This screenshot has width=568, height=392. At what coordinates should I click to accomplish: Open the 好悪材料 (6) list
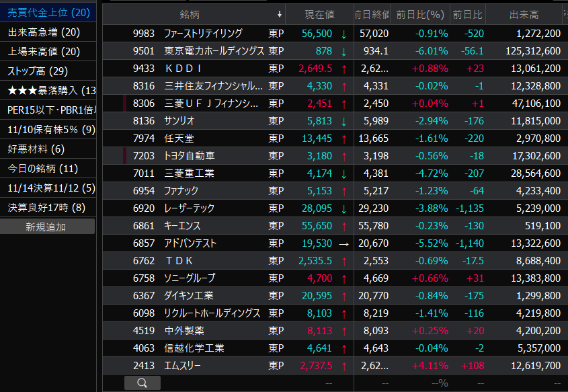(36, 149)
